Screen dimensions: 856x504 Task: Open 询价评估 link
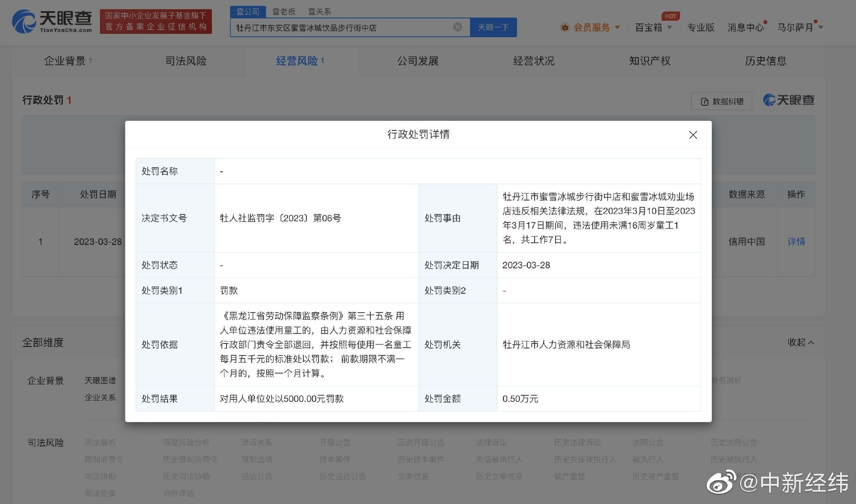178,494
